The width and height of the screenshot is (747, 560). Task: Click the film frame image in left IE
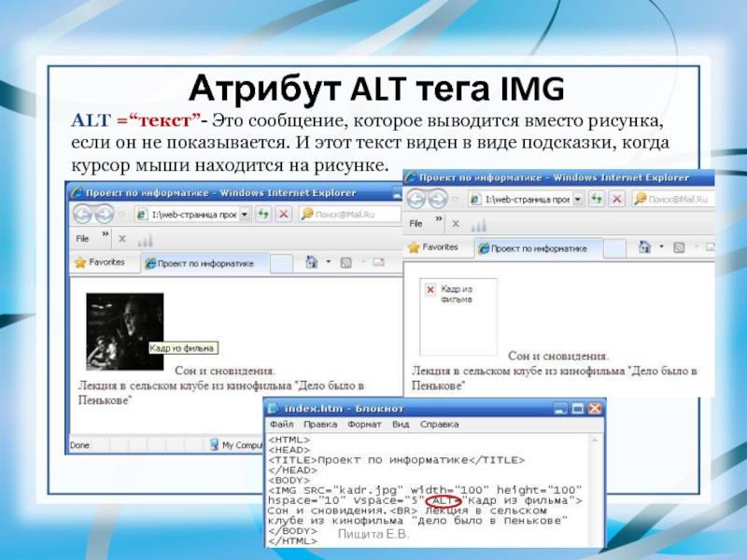tap(125, 331)
